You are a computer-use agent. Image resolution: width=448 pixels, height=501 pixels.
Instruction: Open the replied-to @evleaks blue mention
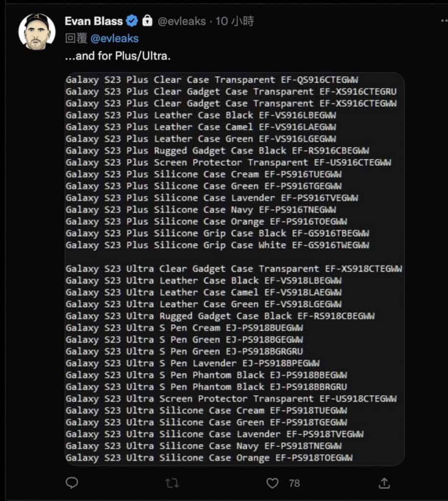pyautogui.click(x=114, y=39)
